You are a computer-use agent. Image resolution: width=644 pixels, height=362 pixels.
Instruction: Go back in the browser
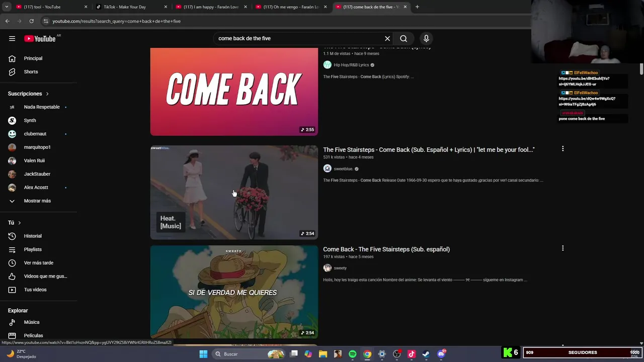click(7, 21)
